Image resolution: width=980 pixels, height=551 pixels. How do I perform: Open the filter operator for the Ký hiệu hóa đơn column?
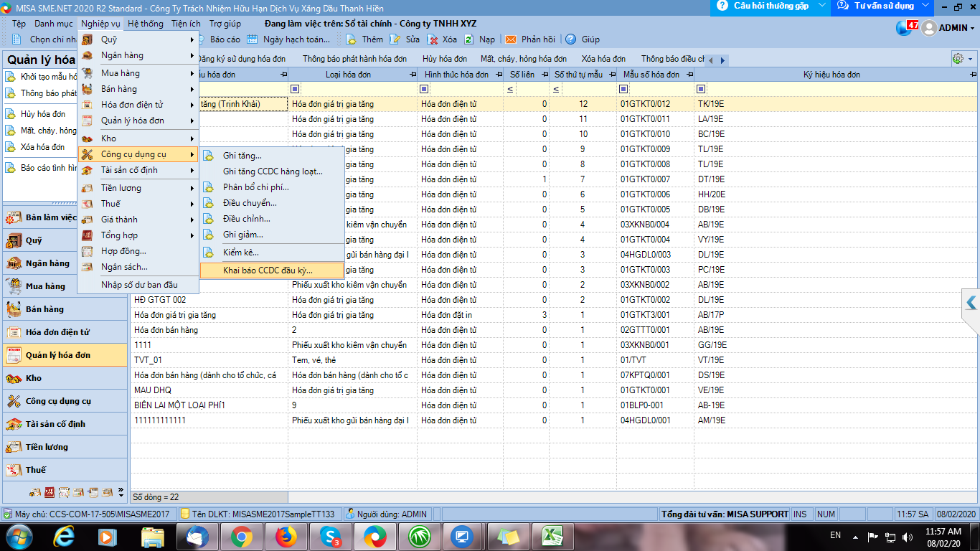(x=701, y=89)
